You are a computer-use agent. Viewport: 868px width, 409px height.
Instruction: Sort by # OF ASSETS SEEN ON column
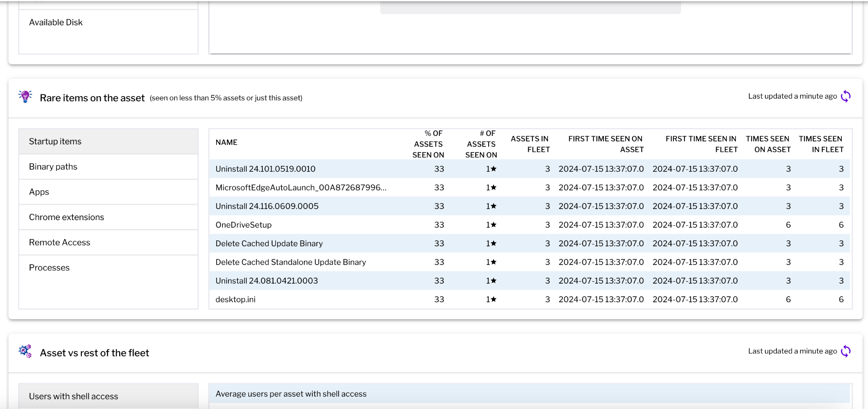(x=481, y=144)
